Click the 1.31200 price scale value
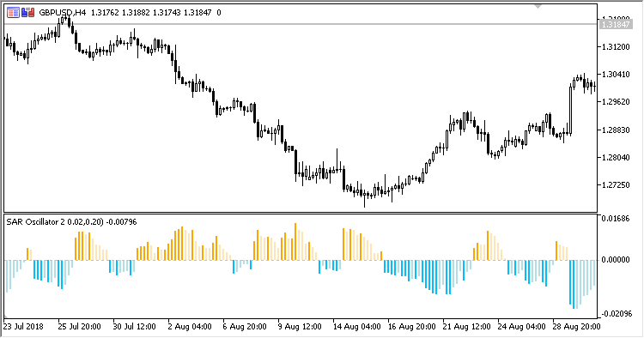 click(x=616, y=47)
